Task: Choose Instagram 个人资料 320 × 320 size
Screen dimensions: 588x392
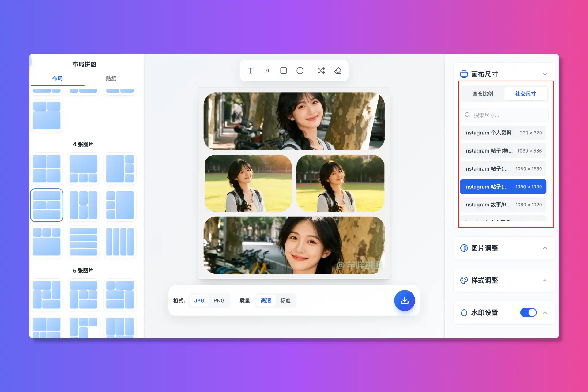Action: coord(503,133)
